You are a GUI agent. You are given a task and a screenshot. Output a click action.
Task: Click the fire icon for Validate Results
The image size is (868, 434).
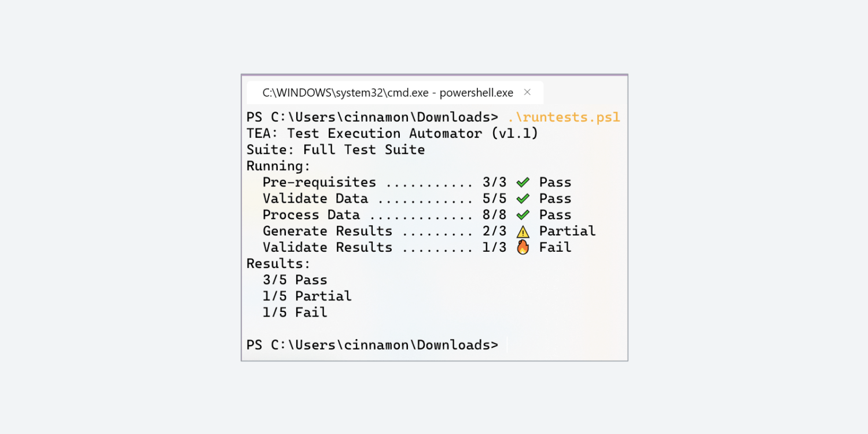pyautogui.click(x=523, y=248)
